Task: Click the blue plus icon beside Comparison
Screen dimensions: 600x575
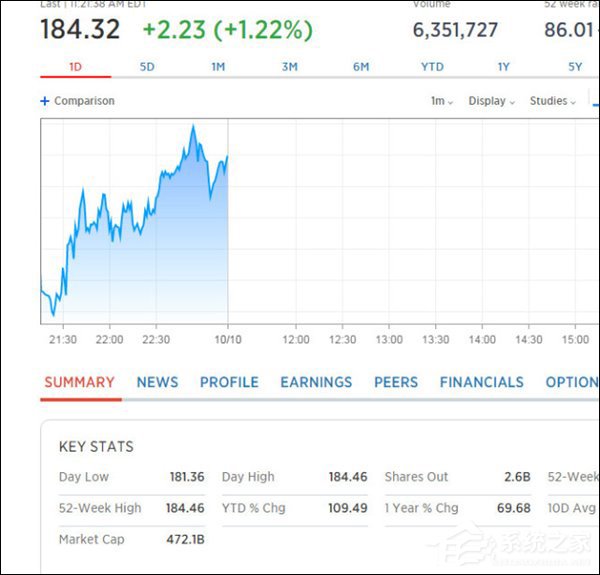Action: point(45,101)
